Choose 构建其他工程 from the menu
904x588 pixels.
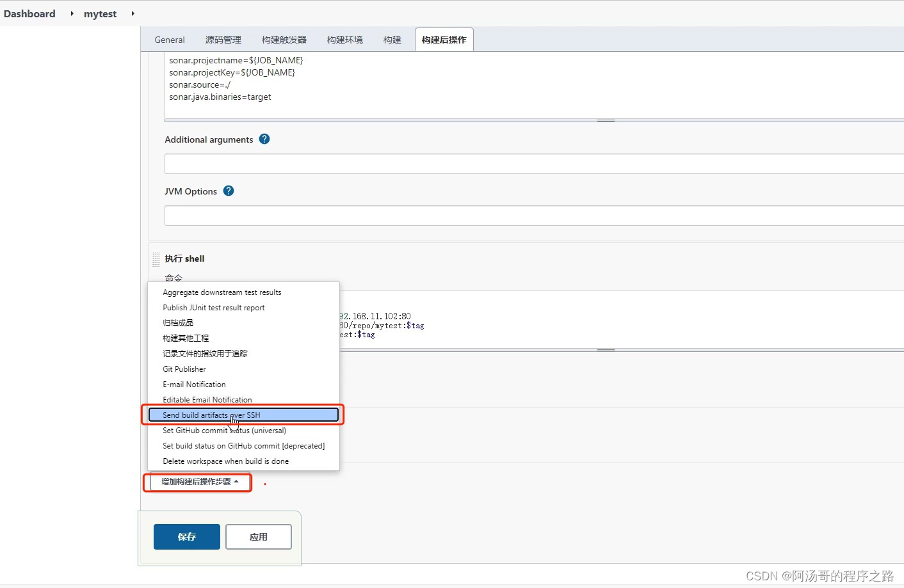click(x=243, y=338)
